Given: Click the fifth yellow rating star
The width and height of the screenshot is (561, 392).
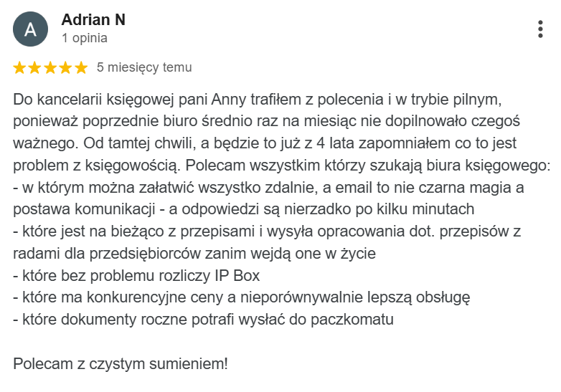Looking at the screenshot, I should (81, 67).
